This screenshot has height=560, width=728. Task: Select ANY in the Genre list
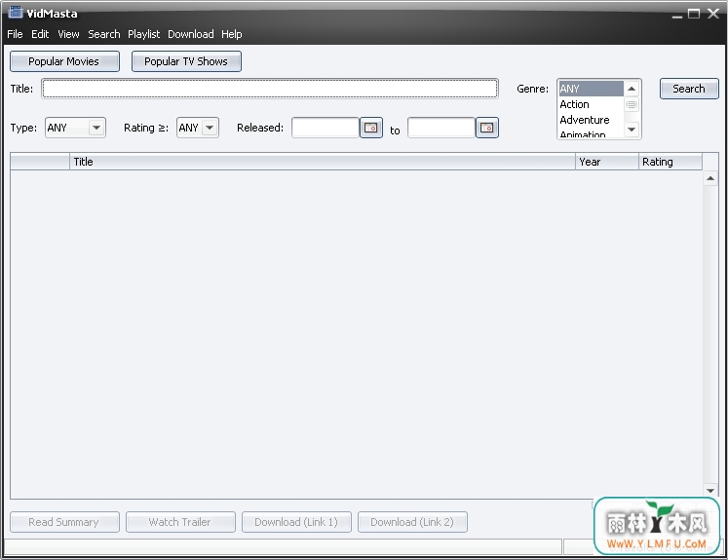tap(591, 89)
